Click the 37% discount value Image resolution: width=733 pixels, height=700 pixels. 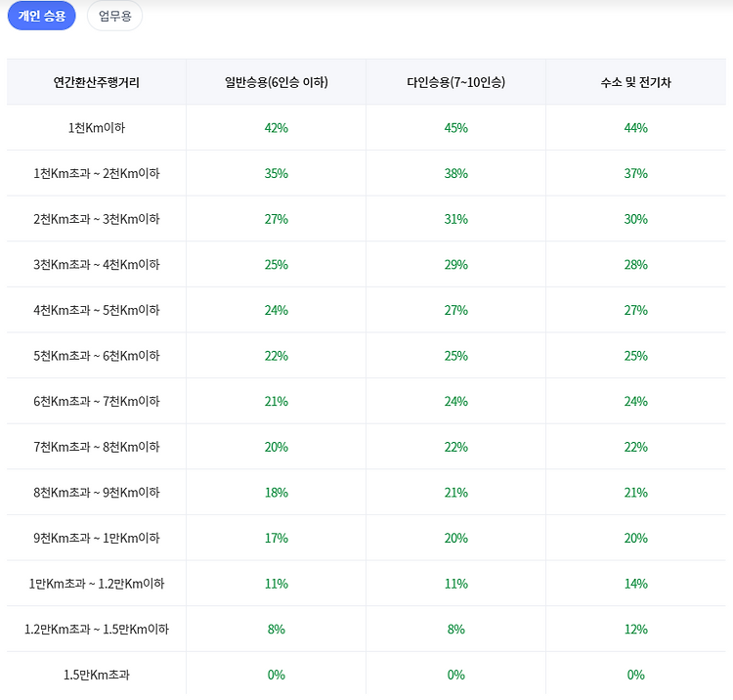tap(636, 173)
